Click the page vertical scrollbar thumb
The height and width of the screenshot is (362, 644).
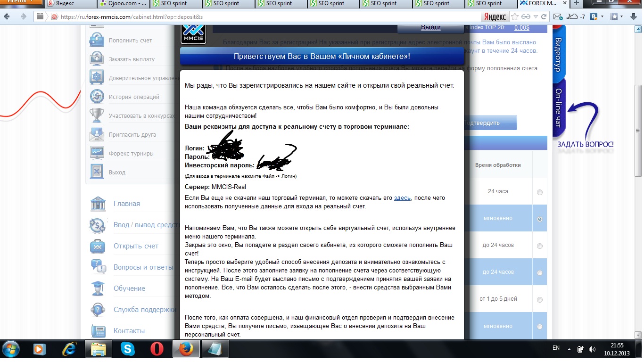[638, 131]
